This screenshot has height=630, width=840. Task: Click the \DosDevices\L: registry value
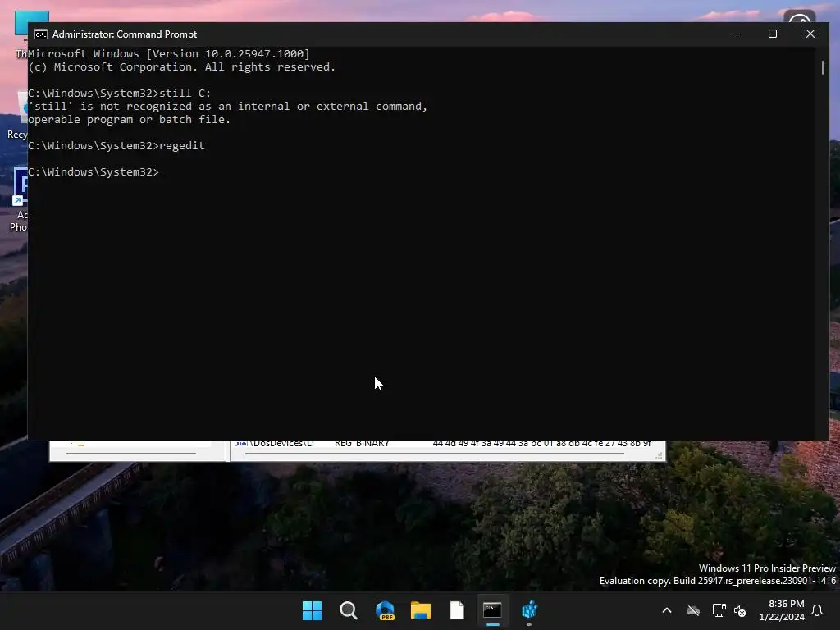click(281, 443)
